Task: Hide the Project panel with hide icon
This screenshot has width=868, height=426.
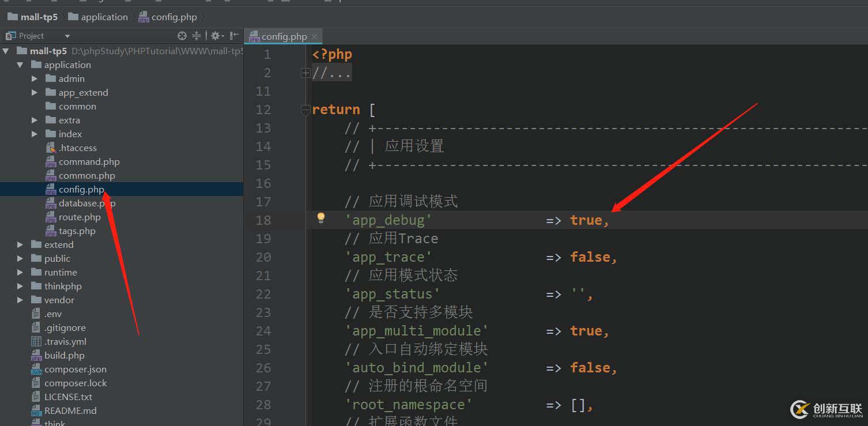Action: pos(235,36)
